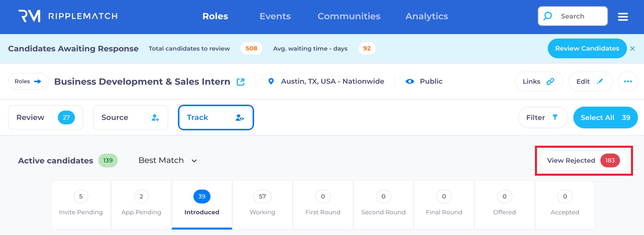Dismiss the Candidates Awaiting Response banner
Screen dimensions: 644x235
pos(632,49)
